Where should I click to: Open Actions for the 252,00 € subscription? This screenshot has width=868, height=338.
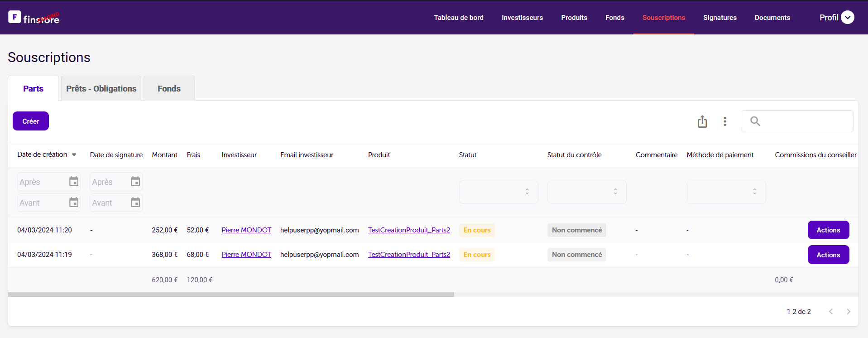(x=828, y=230)
